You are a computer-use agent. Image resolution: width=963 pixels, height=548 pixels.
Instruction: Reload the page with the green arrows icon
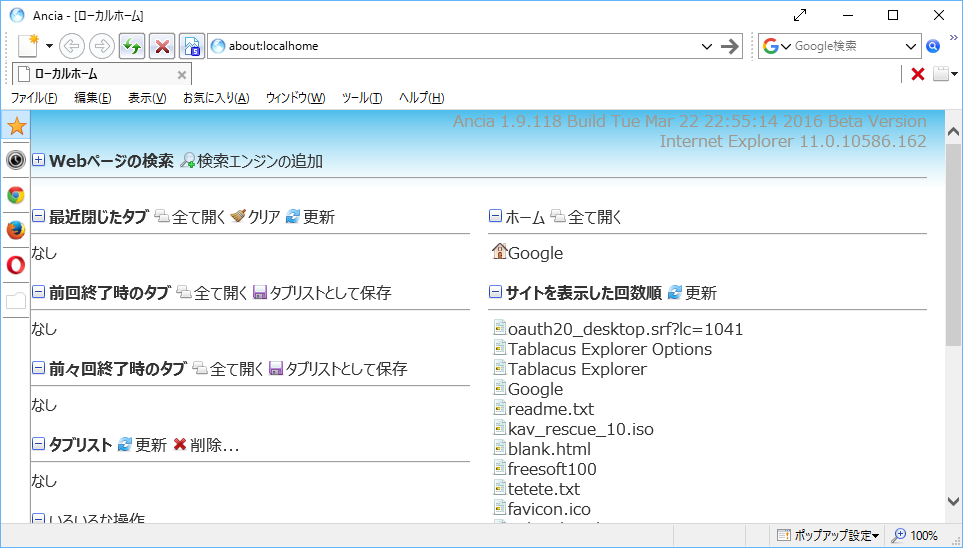click(132, 46)
